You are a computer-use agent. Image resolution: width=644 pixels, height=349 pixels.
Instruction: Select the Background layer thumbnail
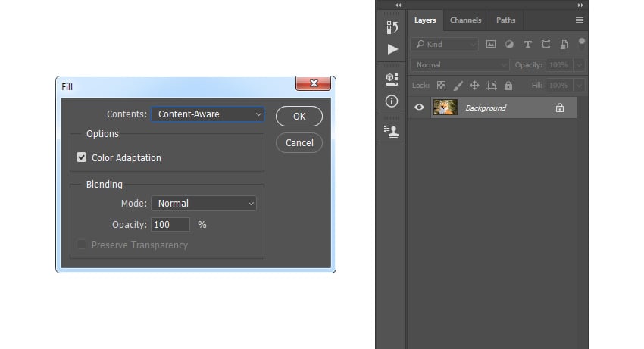pyautogui.click(x=445, y=108)
